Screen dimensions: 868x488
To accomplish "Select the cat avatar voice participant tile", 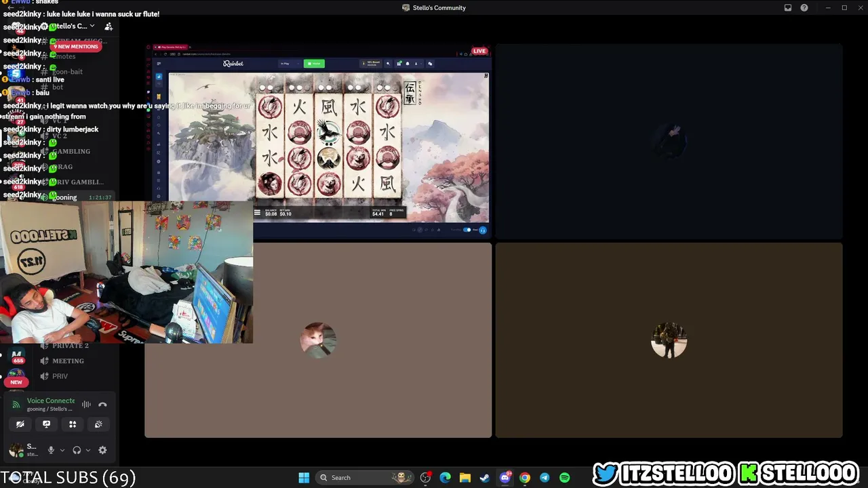I will (x=318, y=340).
